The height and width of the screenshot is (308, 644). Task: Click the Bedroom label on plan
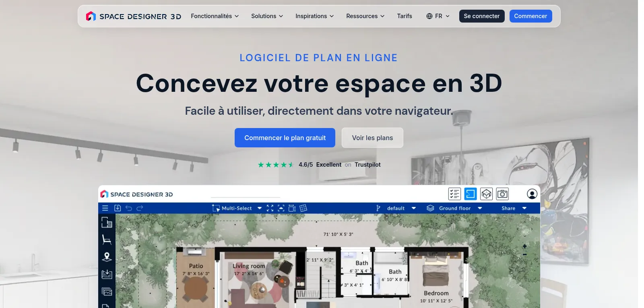(x=436, y=294)
